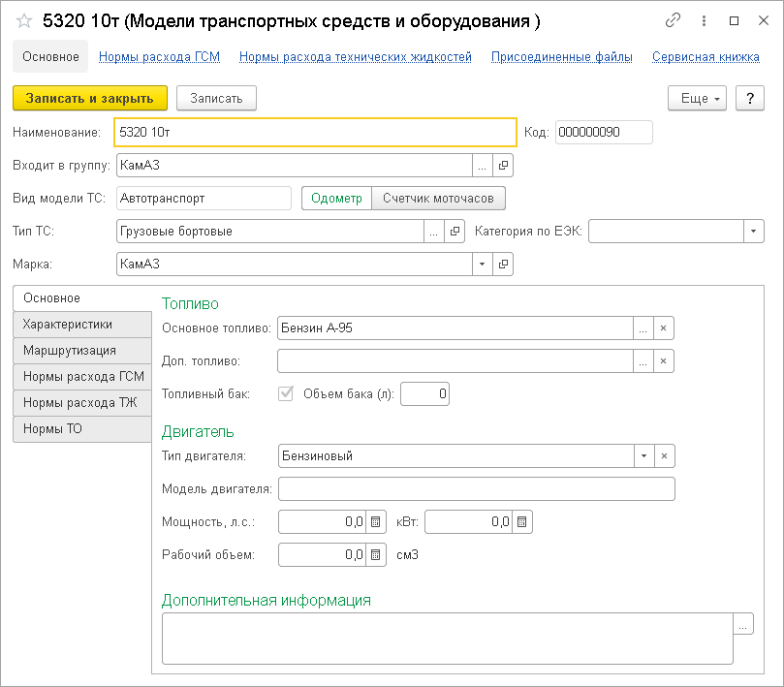Click the Двигатель section heading
The image size is (784, 687).
point(198,432)
